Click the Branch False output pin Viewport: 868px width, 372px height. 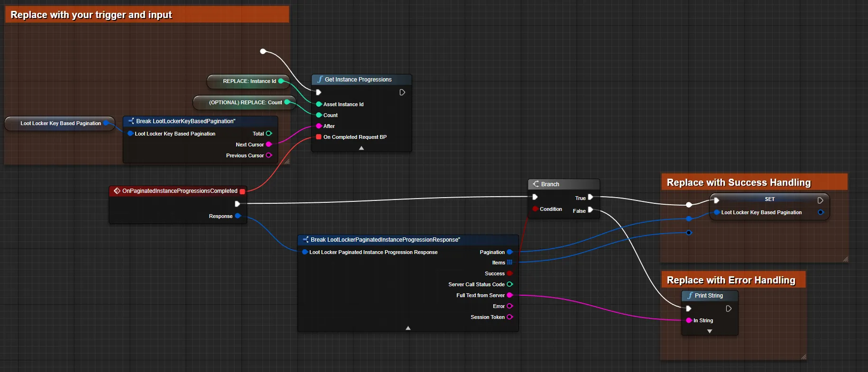coord(591,210)
